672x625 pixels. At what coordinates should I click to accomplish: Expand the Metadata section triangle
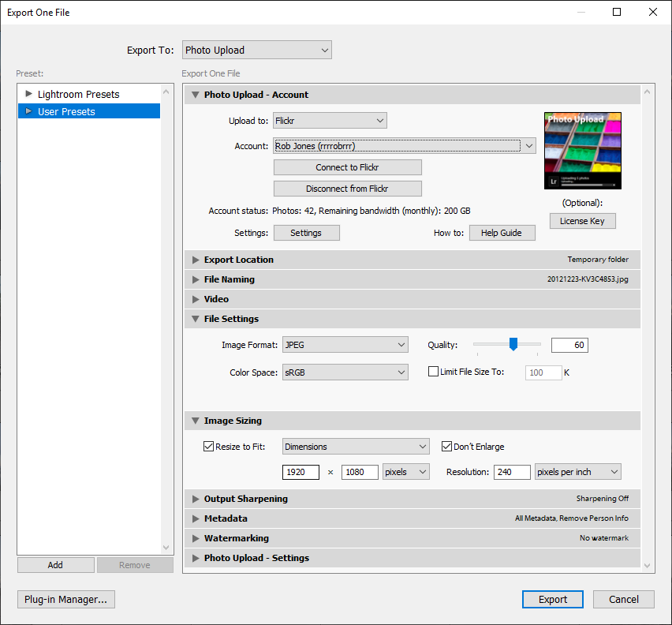(196, 518)
